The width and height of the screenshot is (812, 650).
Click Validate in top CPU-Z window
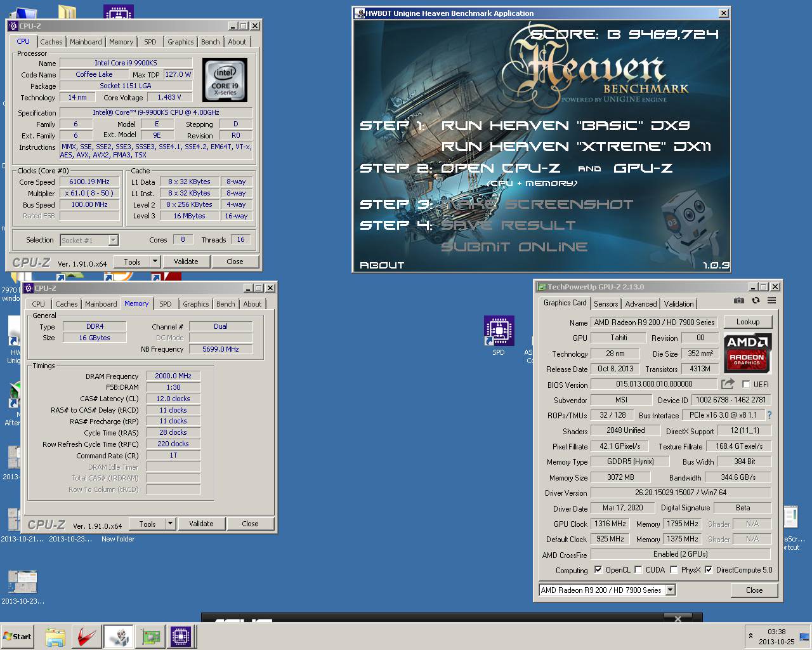186,262
